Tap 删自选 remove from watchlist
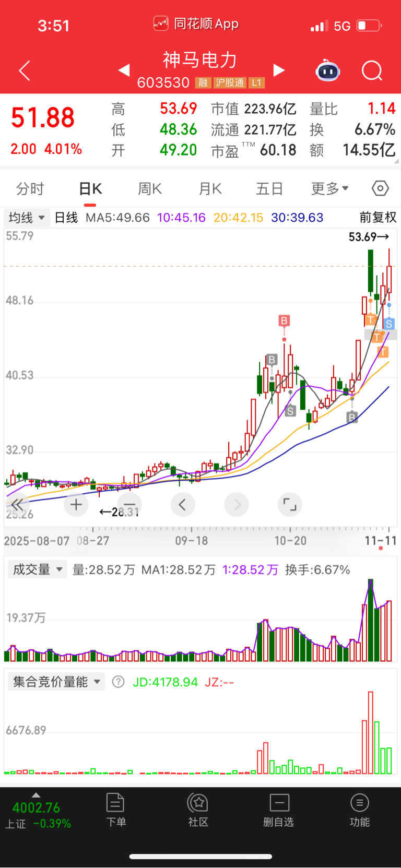Screen dimensions: 401x868 tap(279, 810)
